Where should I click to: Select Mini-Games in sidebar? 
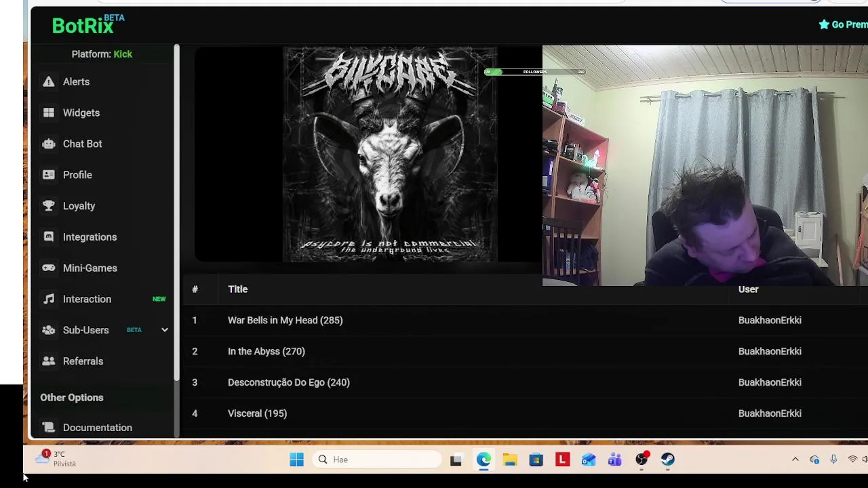pyautogui.click(x=90, y=268)
